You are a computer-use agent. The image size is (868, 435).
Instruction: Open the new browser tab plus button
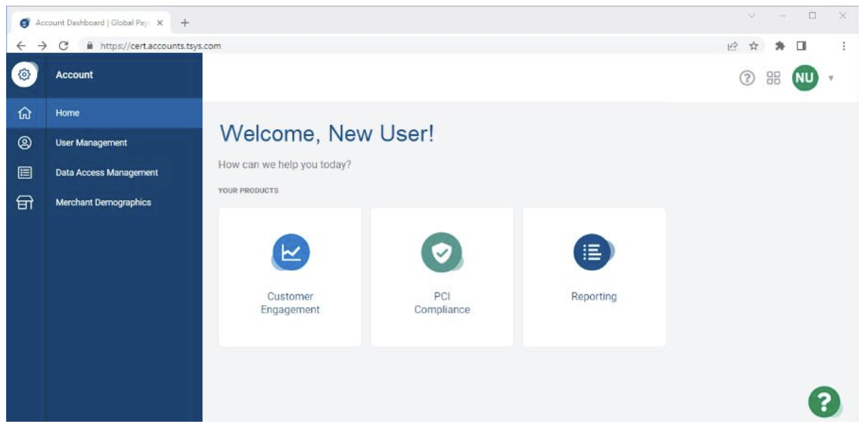[185, 23]
